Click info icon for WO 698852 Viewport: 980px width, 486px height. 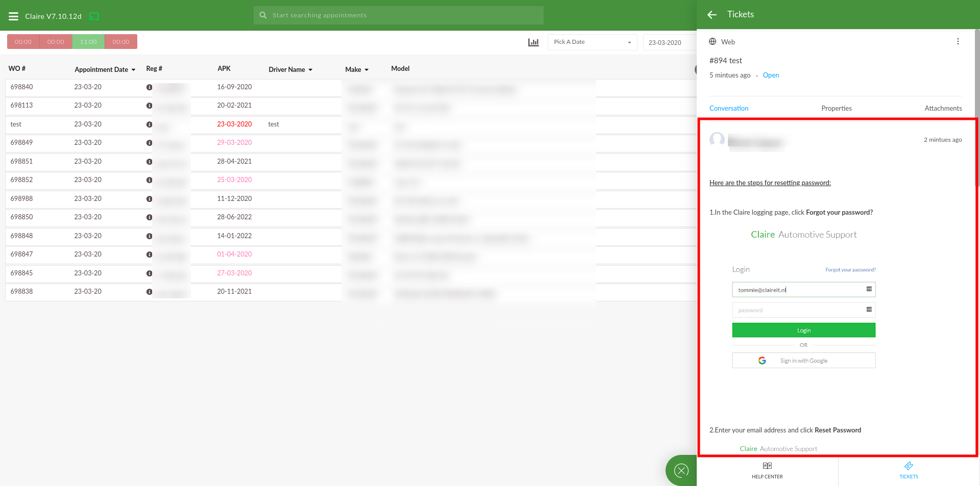pyautogui.click(x=149, y=180)
